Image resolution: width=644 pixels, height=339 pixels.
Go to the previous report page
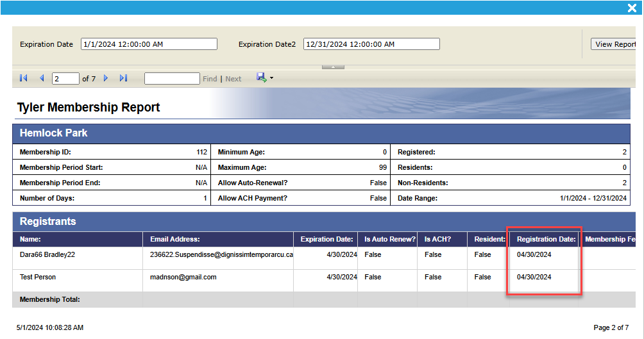42,78
